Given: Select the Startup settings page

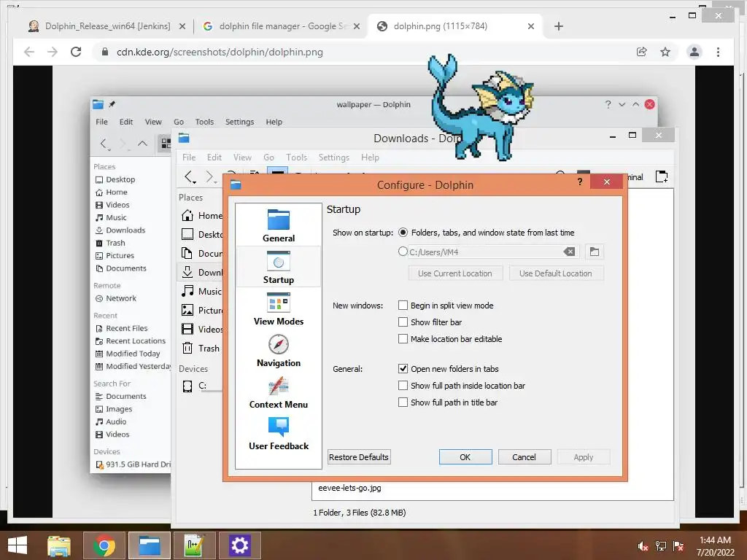Looking at the screenshot, I should pyautogui.click(x=278, y=267).
